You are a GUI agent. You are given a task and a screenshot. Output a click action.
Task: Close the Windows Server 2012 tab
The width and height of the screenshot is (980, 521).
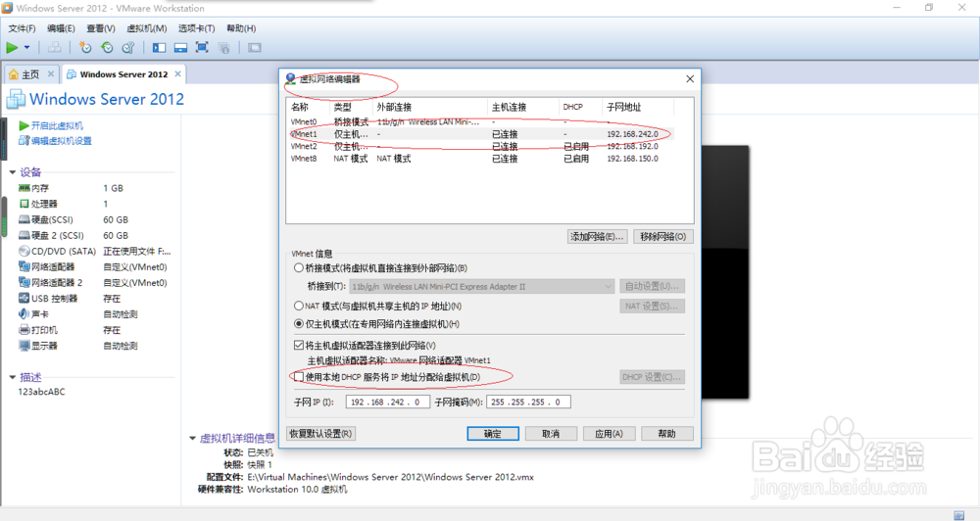(x=178, y=73)
